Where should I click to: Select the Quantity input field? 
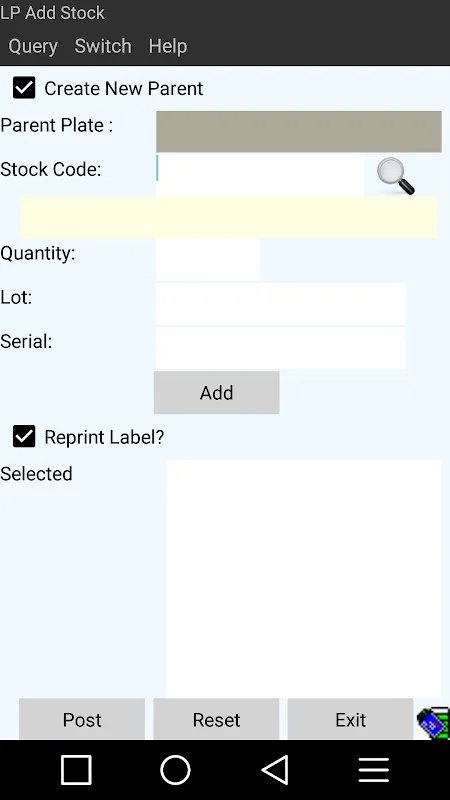[208, 260]
